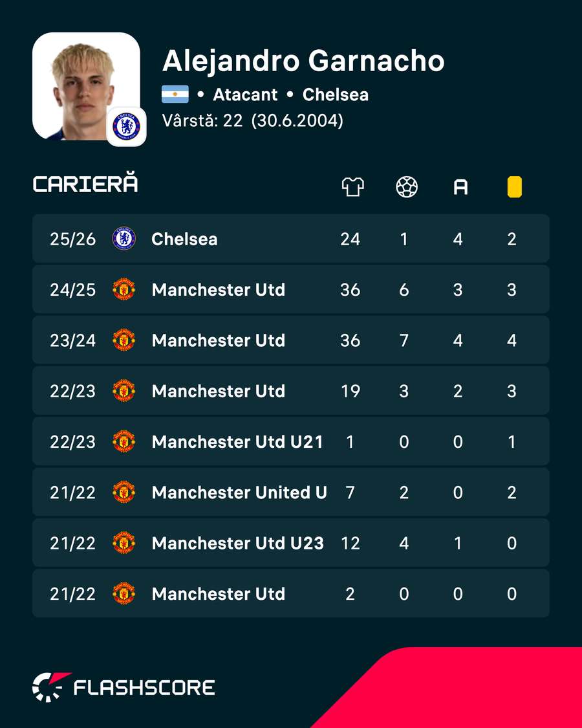The image size is (582, 728).
Task: Click the Chelsea crest in 25/26 row
Action: pos(124,239)
